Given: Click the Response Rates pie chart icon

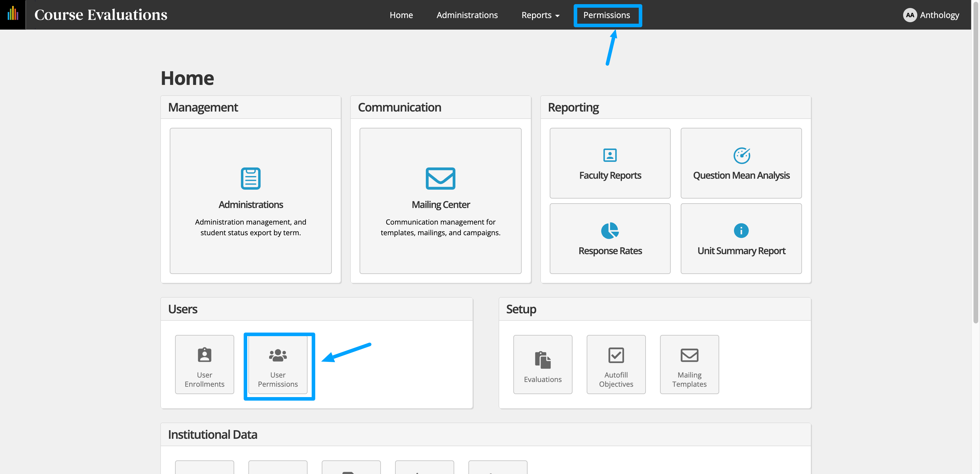Looking at the screenshot, I should [610, 230].
